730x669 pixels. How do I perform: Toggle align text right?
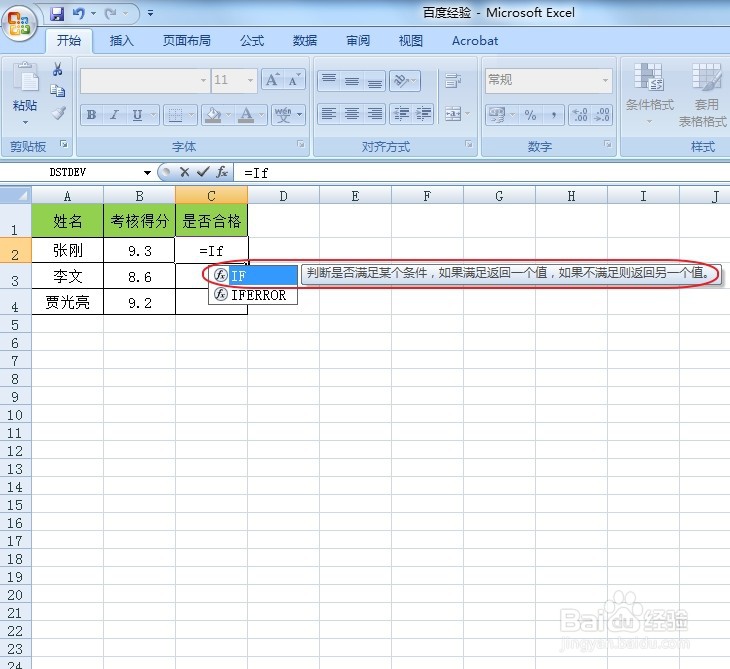tap(375, 114)
